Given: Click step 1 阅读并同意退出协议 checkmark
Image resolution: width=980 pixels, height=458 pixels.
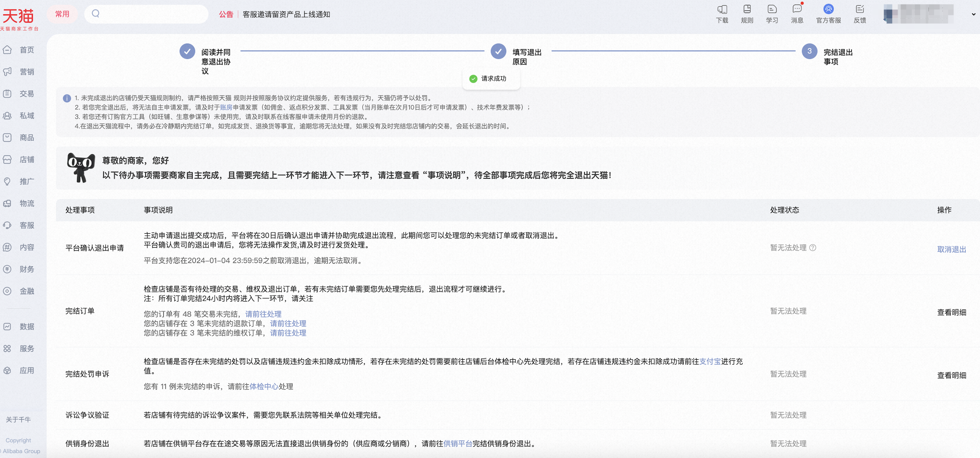Looking at the screenshot, I should [187, 51].
